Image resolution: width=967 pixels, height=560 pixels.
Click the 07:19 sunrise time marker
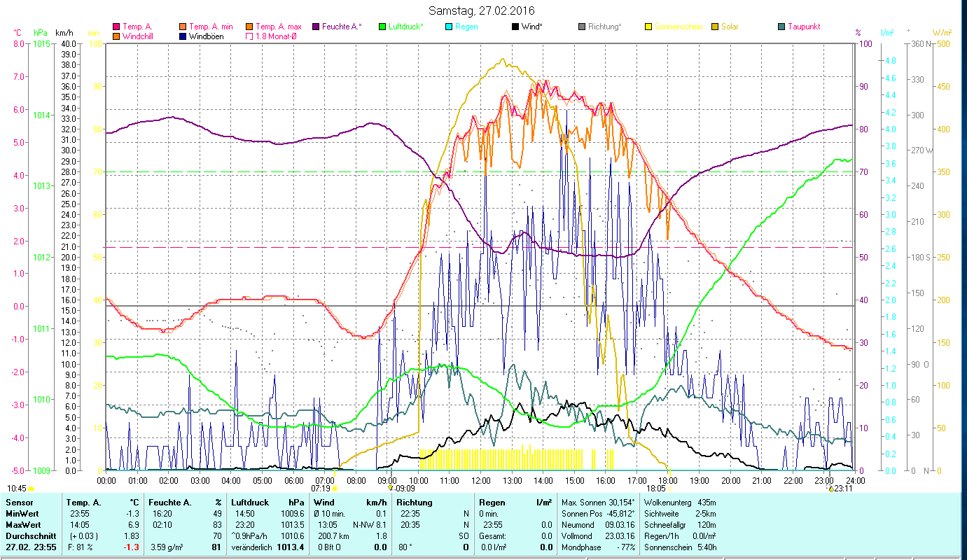(x=320, y=489)
